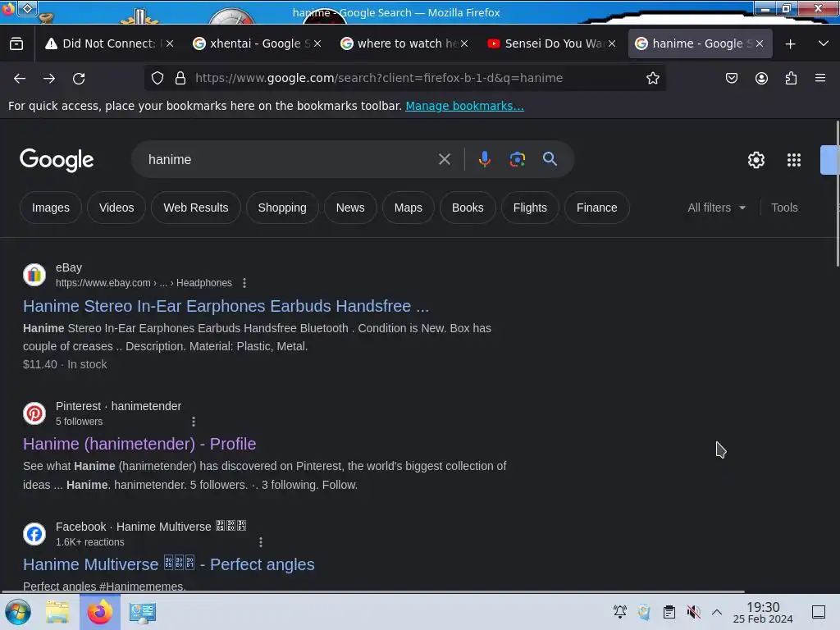Toggle muted volume tray icon
Image resolution: width=840 pixels, height=630 pixels.
pyautogui.click(x=693, y=612)
